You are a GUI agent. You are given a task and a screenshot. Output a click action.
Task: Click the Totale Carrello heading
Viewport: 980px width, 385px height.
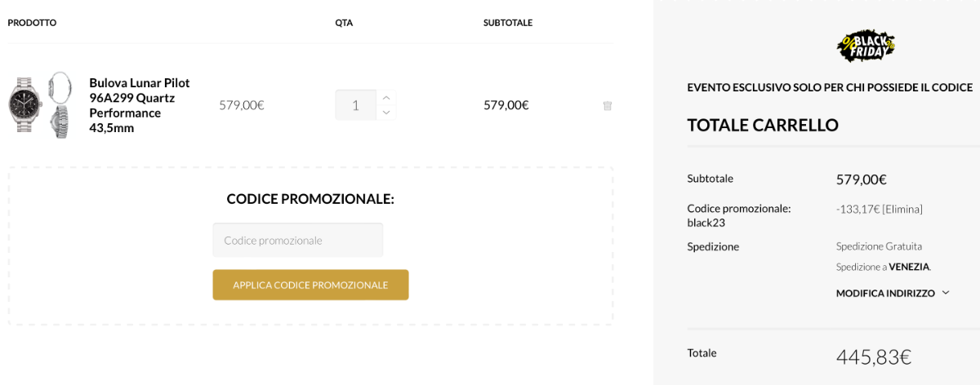763,125
